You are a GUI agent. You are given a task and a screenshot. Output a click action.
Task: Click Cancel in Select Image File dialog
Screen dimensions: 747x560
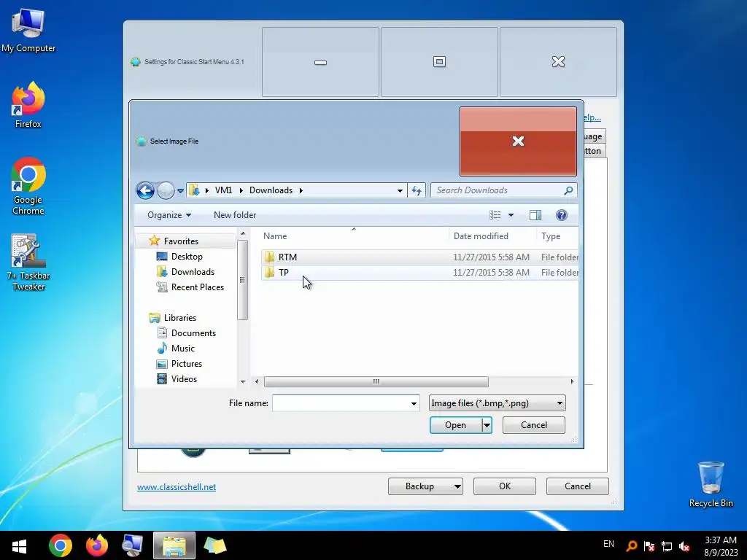click(x=533, y=425)
